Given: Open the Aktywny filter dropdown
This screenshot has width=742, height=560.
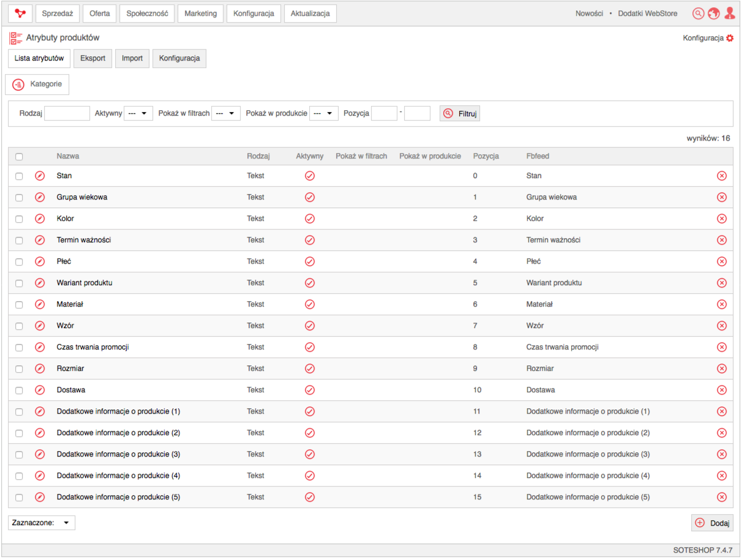Looking at the screenshot, I should click(x=138, y=113).
